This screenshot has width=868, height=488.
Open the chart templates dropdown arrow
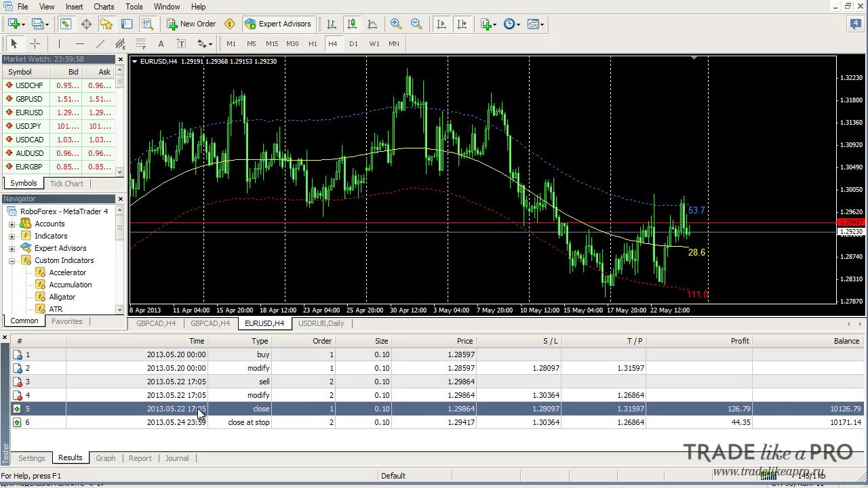pos(542,24)
